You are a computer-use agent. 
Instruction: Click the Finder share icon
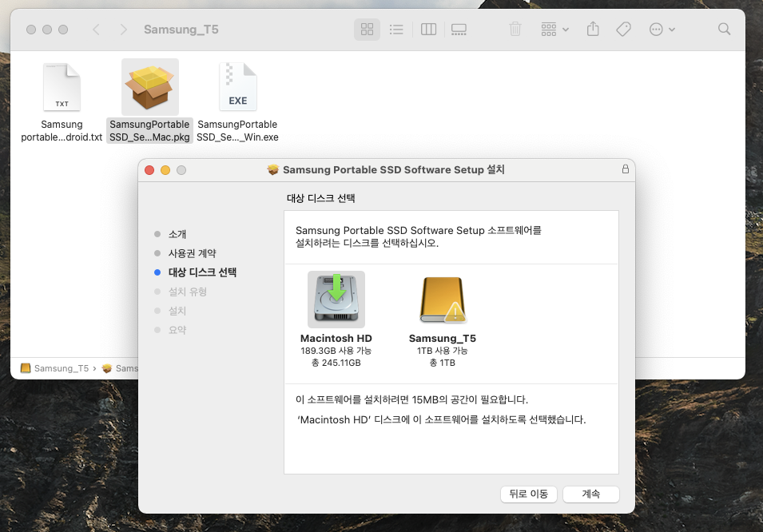tap(593, 30)
